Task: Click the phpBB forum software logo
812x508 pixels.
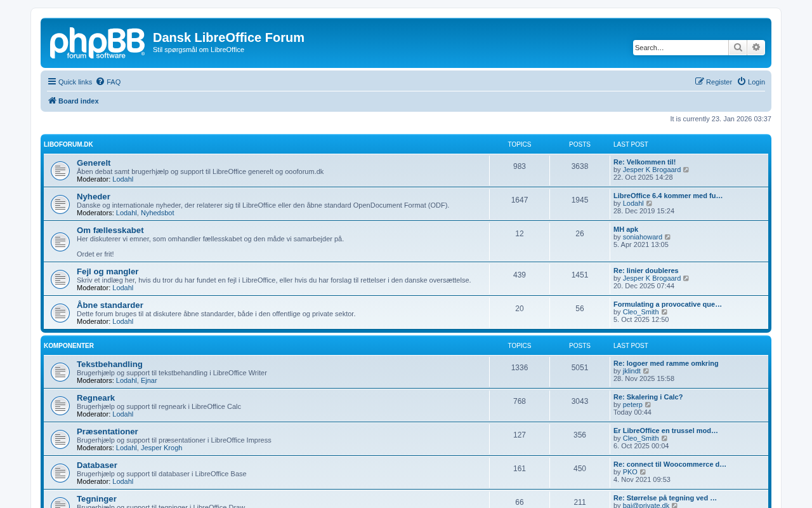Action: pos(97,43)
